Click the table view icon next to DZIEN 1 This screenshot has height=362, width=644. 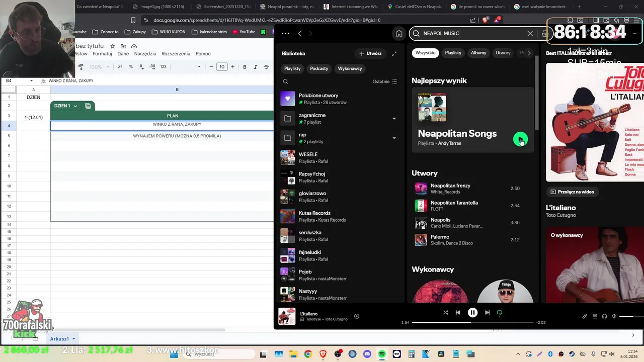(x=88, y=106)
